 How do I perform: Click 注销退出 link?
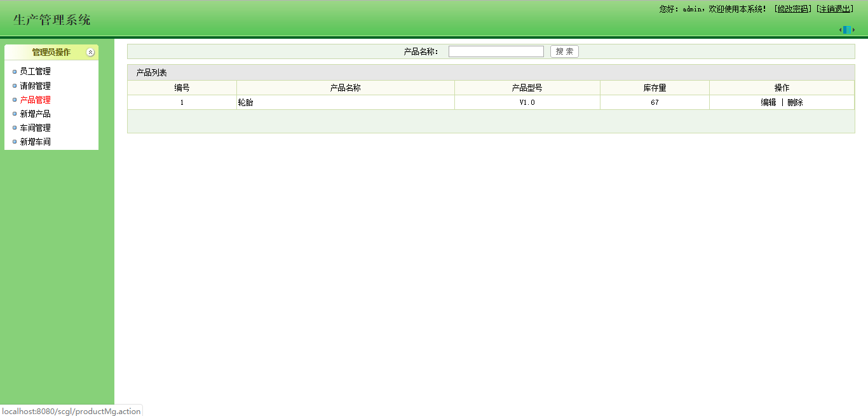pos(835,9)
